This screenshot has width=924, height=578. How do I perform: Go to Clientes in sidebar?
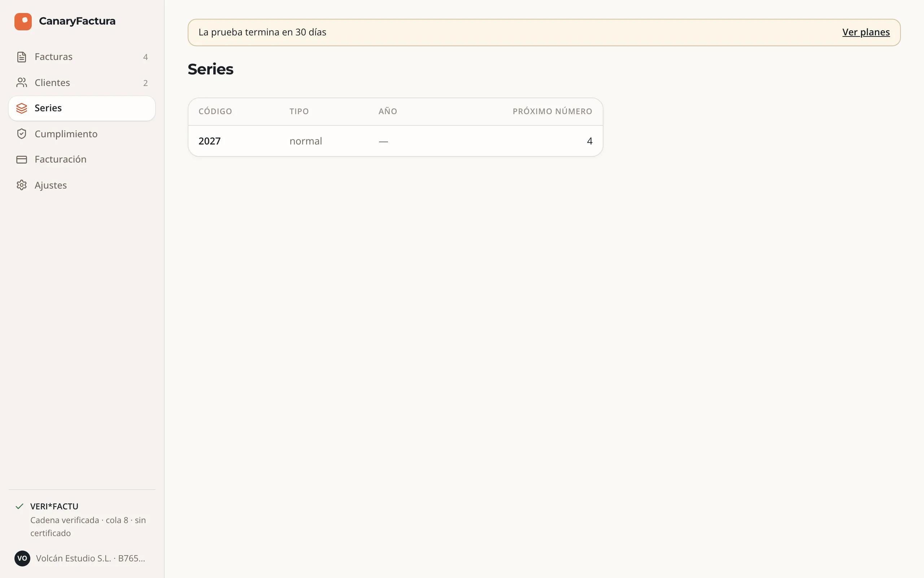82,83
